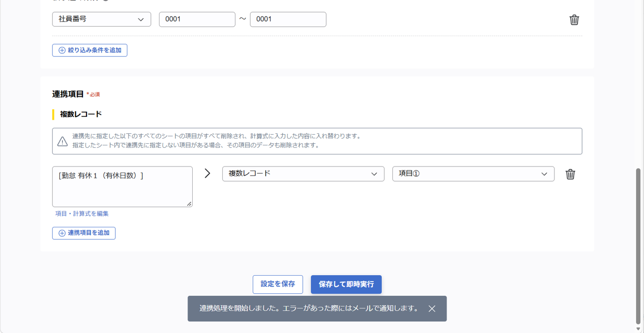Viewport: 644px width, 333px height.
Task: Open the 複数レコード sheet dropdown
Action: pos(303,174)
